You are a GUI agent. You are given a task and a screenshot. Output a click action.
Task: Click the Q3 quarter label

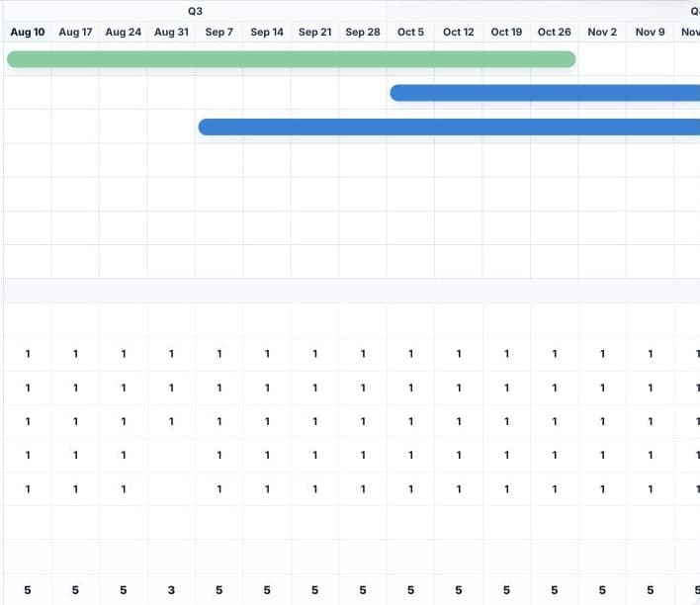click(x=195, y=11)
